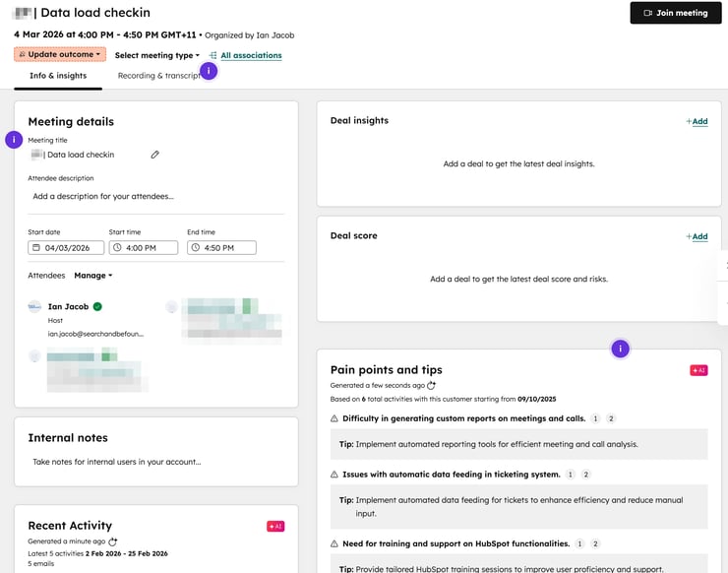Click Add in the Deal insights card
This screenshot has height=573, width=728.
tap(697, 121)
